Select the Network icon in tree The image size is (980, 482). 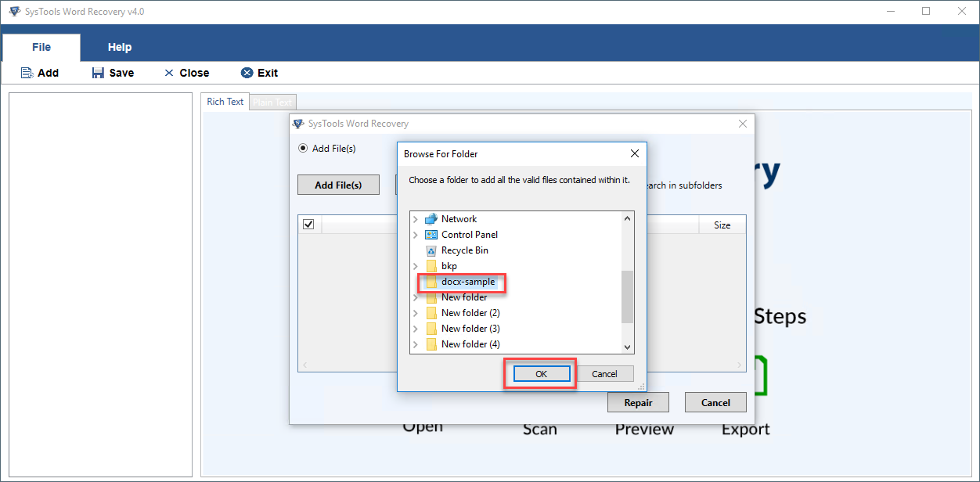point(431,219)
